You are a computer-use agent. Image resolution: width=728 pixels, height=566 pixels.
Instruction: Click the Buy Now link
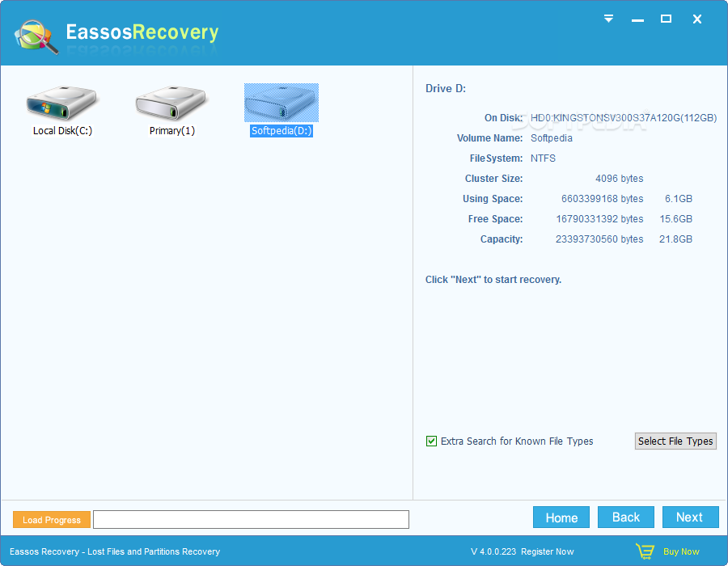[681, 551]
